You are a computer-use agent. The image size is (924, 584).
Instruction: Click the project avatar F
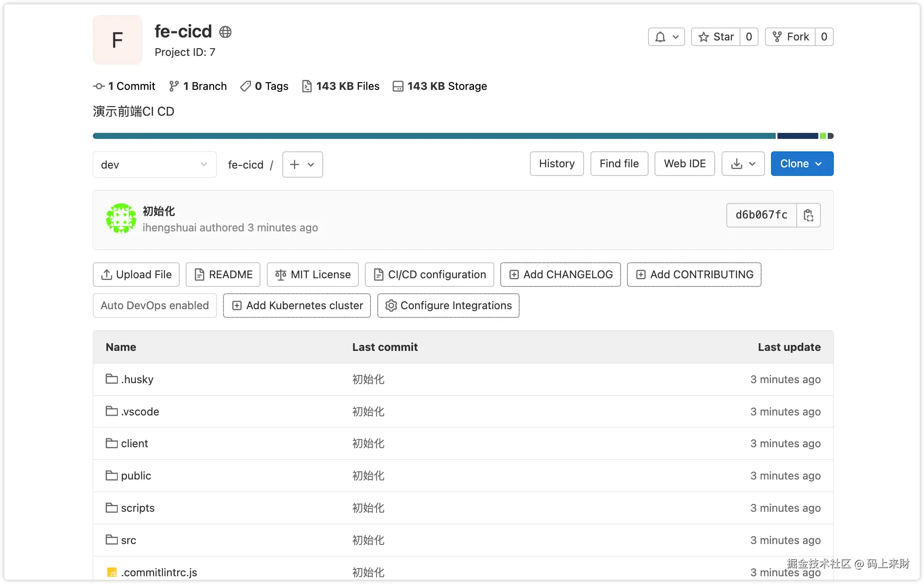pyautogui.click(x=117, y=40)
